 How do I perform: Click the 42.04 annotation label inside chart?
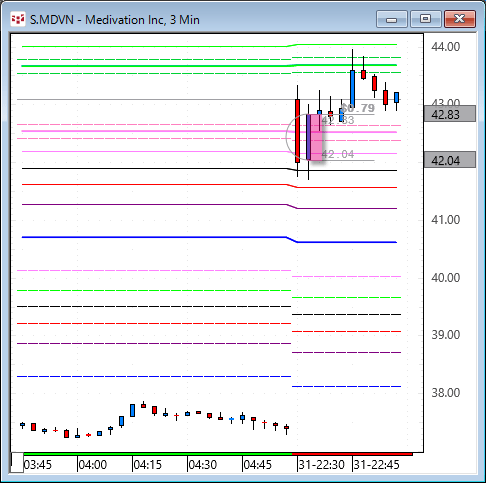tap(337, 154)
